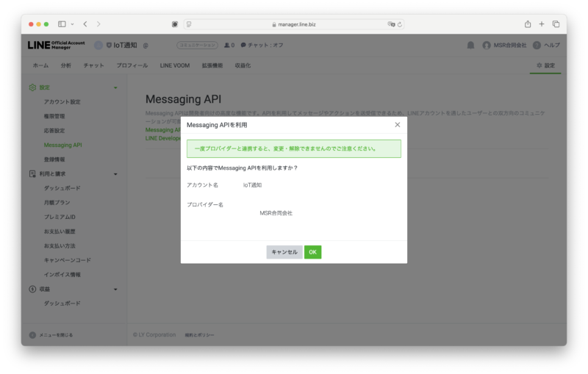This screenshot has height=374, width=588.
Task: Go forward with Safari forward arrow
Action: pyautogui.click(x=98, y=24)
